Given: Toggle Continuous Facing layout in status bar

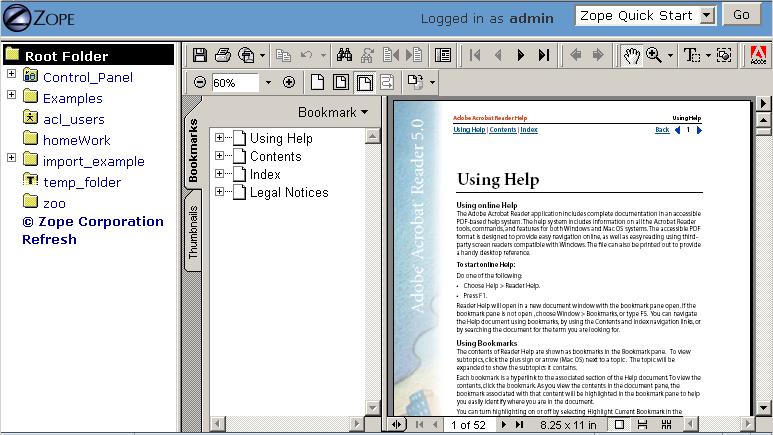Looking at the screenshot, I should click(667, 425).
